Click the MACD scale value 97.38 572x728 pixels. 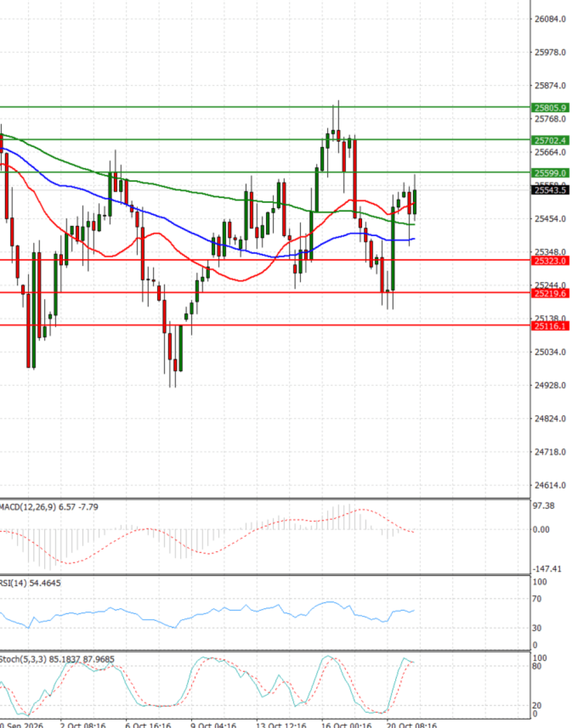[x=543, y=506]
